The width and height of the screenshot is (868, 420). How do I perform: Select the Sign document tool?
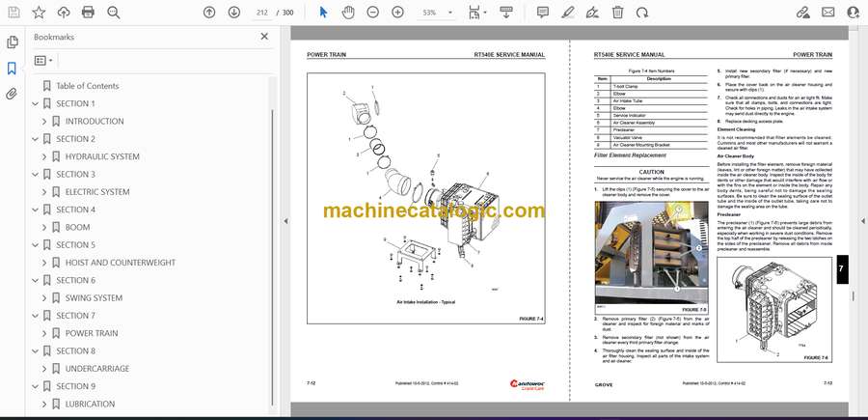[592, 13]
